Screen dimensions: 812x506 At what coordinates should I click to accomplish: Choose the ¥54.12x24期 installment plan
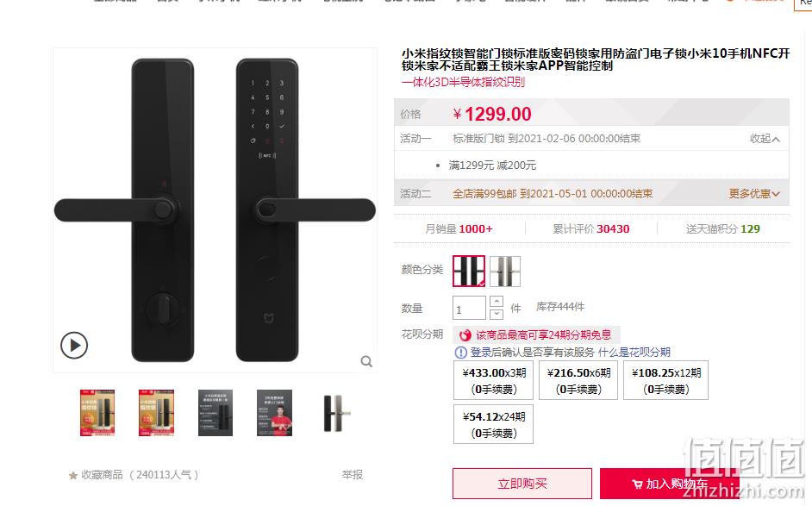(x=494, y=425)
